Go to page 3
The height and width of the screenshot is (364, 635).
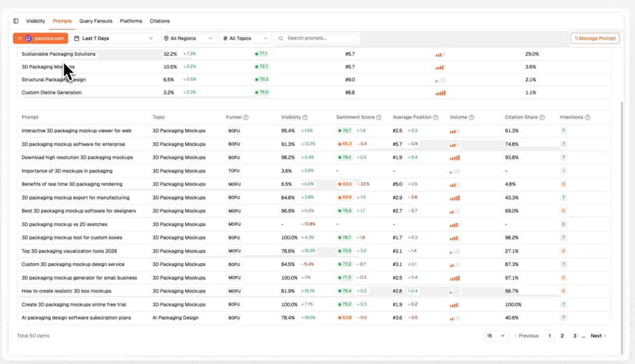pos(575,336)
